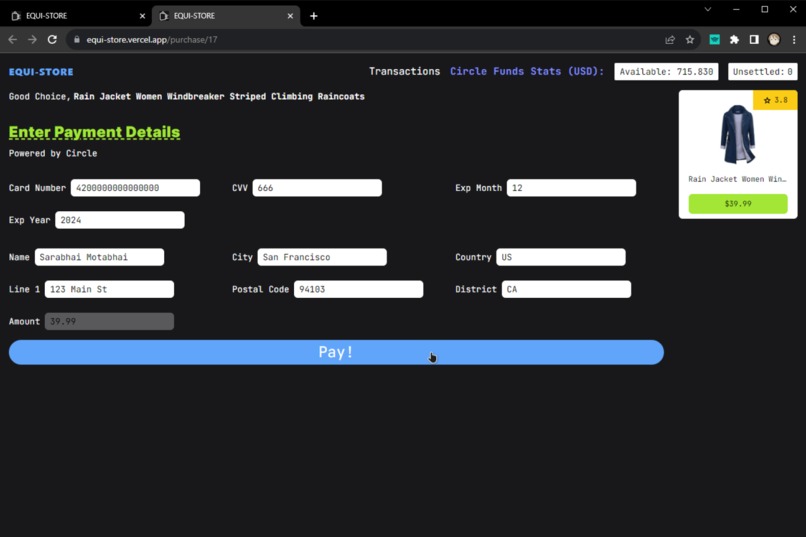The width and height of the screenshot is (806, 537).
Task: Click the Enter Payment Details heading
Action: [x=95, y=132]
